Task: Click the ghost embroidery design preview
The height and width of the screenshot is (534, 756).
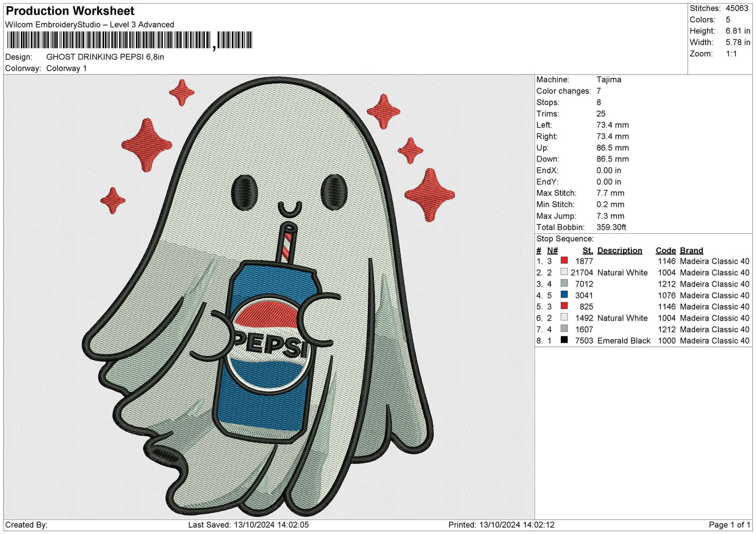Action: [269, 297]
